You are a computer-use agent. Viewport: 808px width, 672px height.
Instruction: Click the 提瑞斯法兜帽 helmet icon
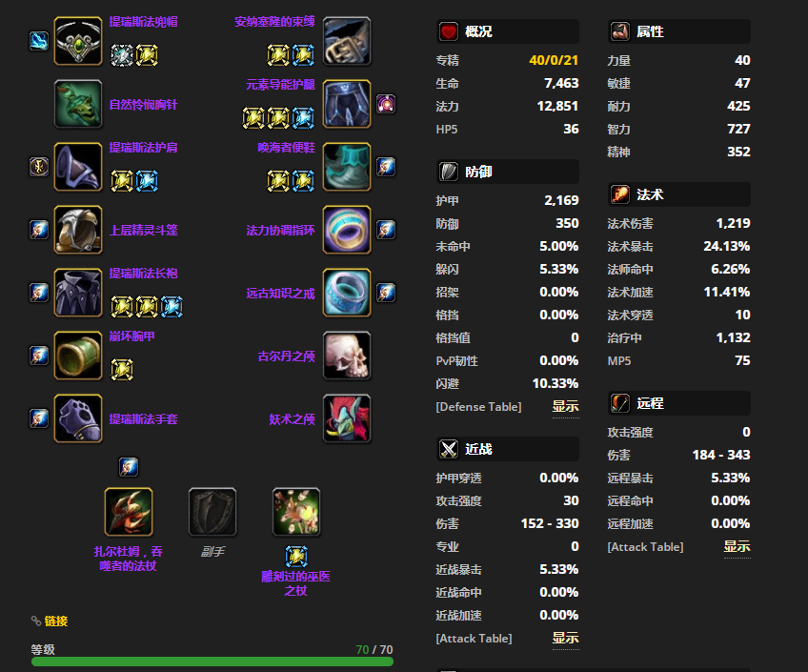point(78,41)
